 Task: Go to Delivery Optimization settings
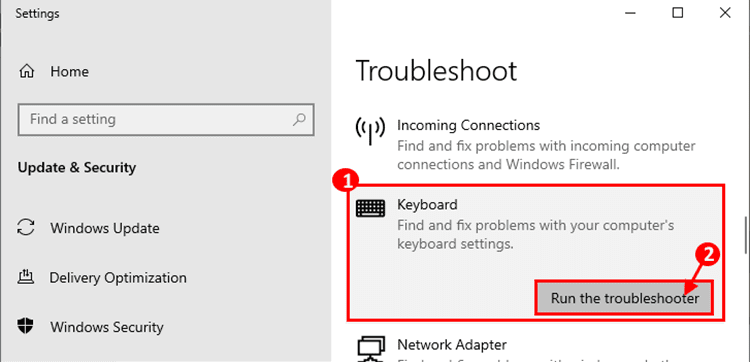pyautogui.click(x=118, y=277)
